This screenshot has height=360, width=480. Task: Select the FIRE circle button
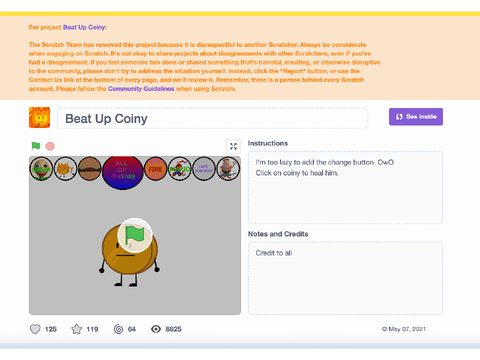(155, 169)
